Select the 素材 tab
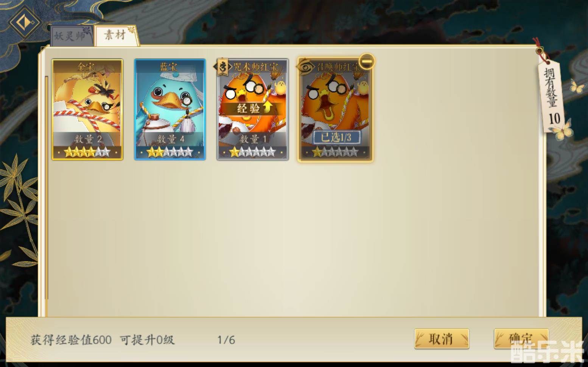588x367 pixels. coord(116,36)
